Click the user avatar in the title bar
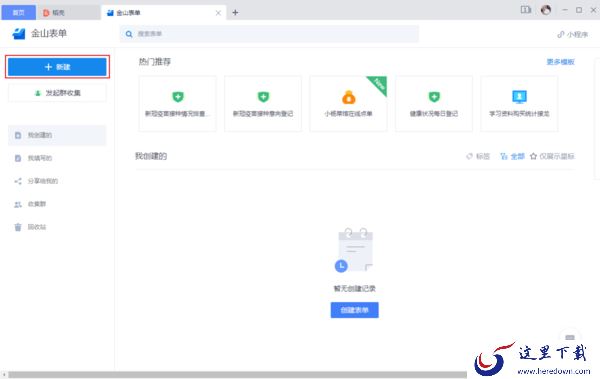 (x=546, y=10)
